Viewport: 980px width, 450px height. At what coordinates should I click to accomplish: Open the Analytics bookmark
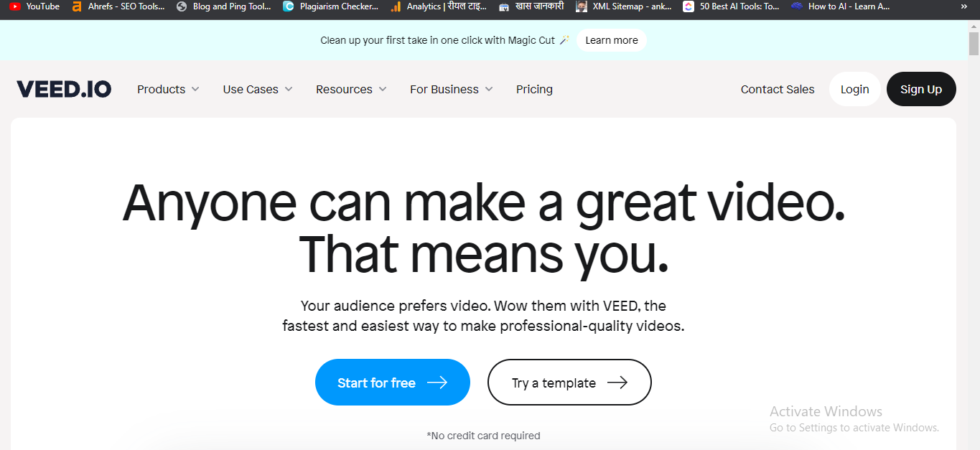click(x=439, y=6)
